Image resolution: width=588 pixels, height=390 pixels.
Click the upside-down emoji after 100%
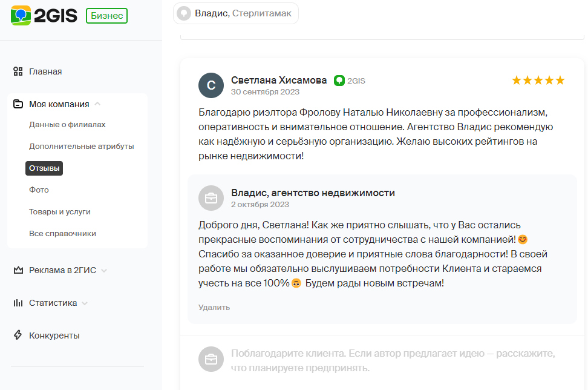[x=296, y=283]
